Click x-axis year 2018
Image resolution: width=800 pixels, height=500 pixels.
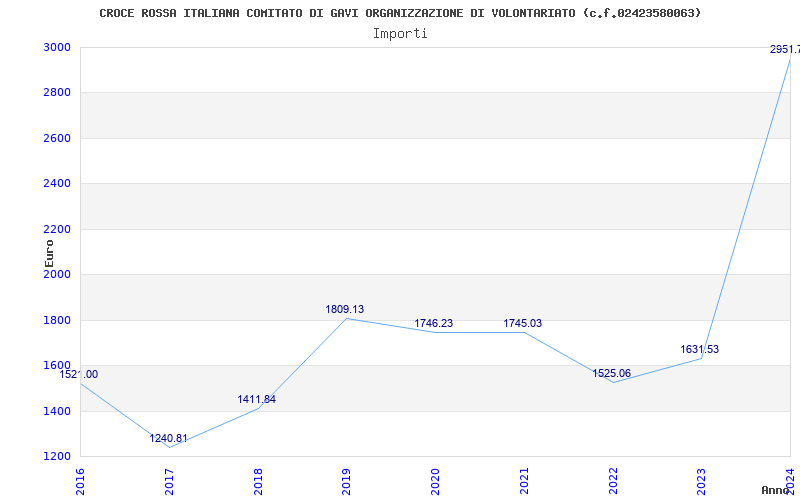[x=258, y=481]
